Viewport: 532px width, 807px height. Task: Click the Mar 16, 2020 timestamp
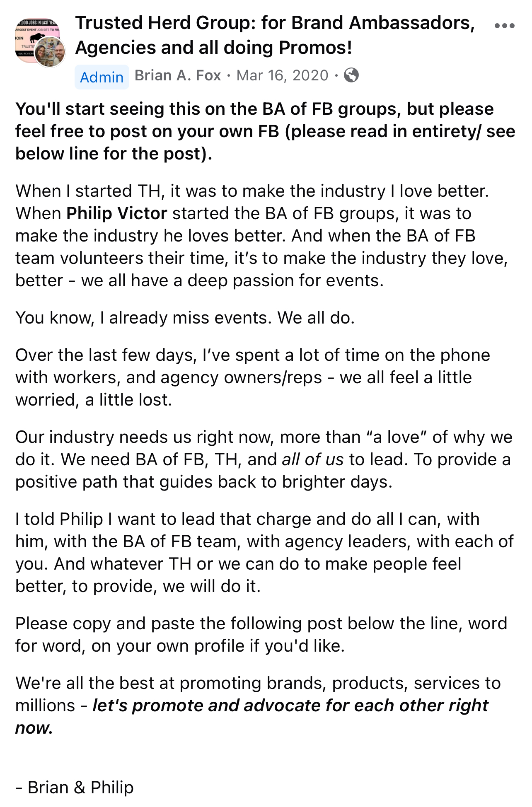[x=282, y=75]
